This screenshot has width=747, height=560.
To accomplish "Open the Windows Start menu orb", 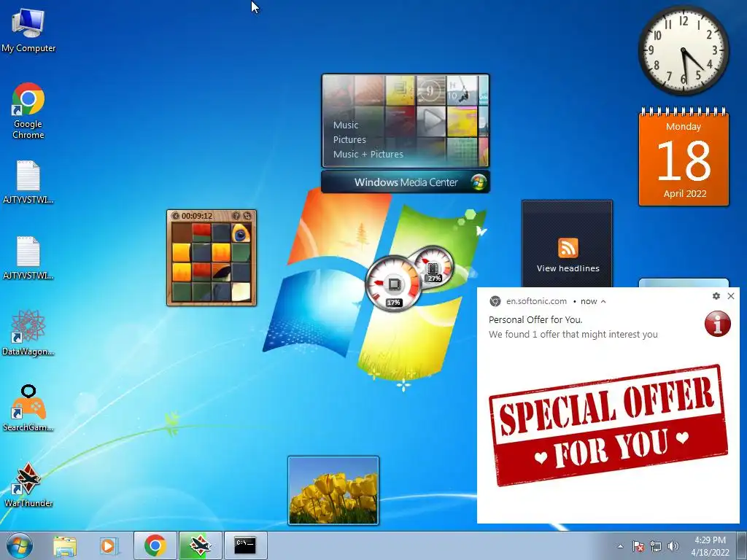I will 20,545.
